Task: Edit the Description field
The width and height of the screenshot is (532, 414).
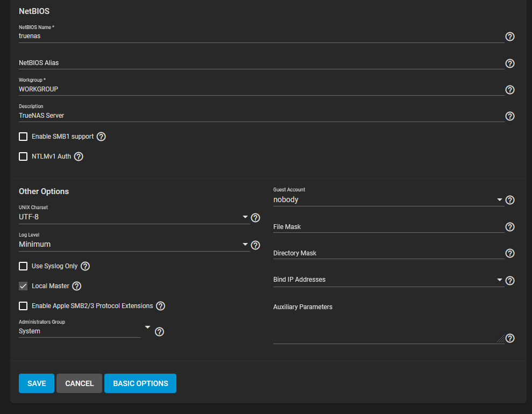Action: pyautogui.click(x=261, y=116)
